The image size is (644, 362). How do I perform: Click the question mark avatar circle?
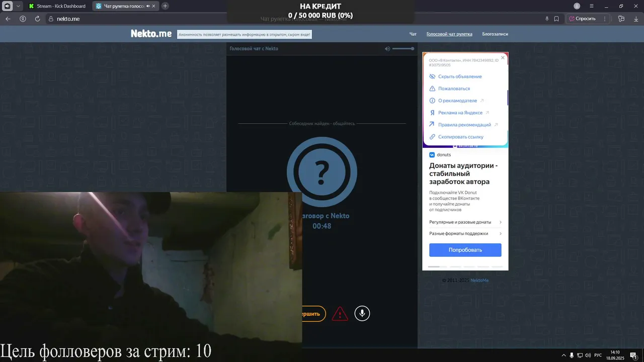(322, 172)
